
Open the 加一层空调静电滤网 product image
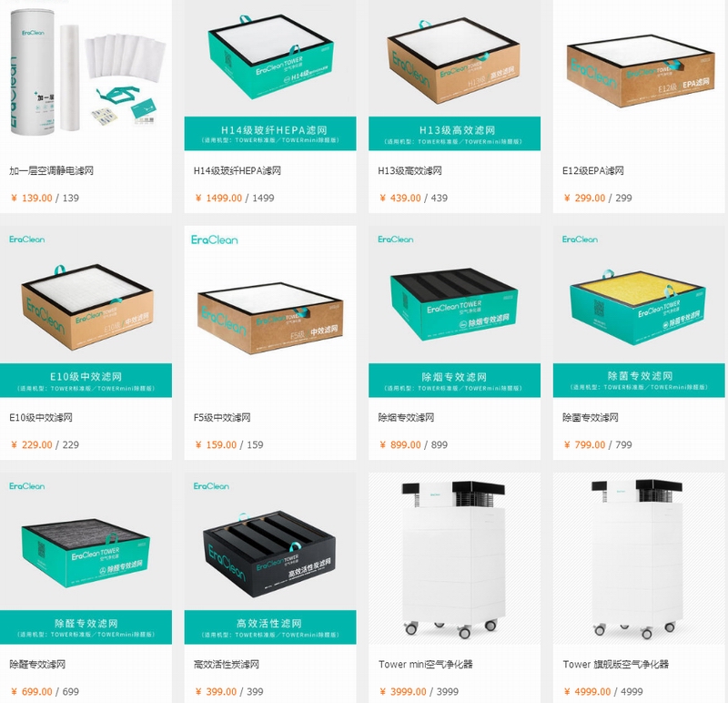click(86, 76)
